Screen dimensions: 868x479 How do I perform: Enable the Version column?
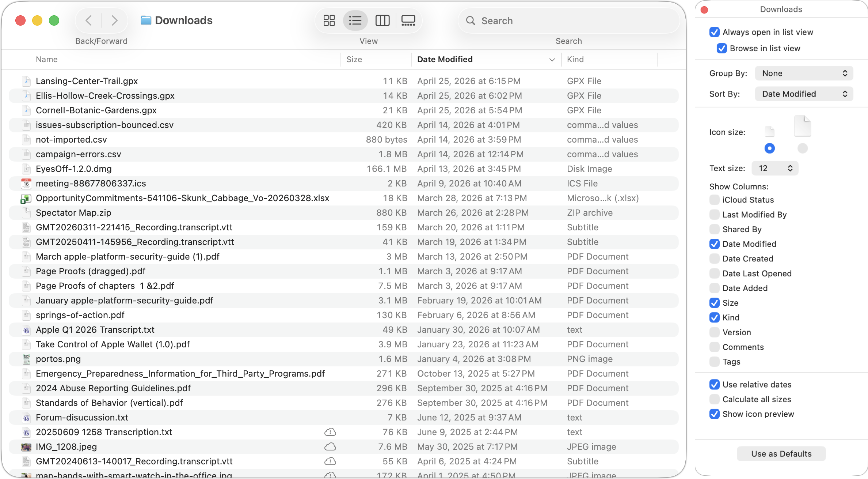715,332
